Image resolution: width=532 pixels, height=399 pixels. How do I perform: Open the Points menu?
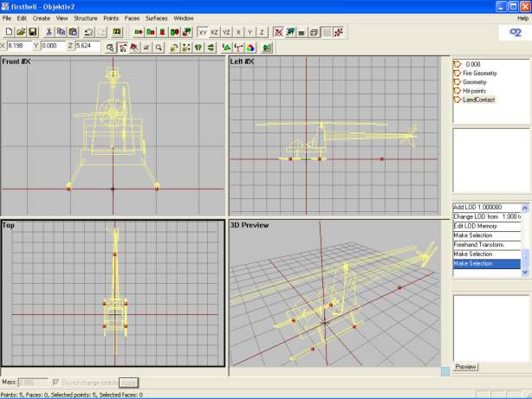click(x=111, y=17)
